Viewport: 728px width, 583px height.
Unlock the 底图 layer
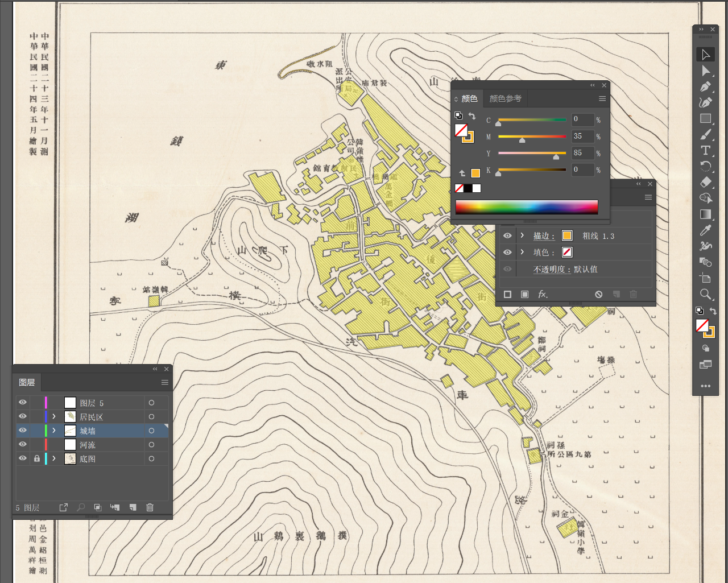click(x=37, y=458)
